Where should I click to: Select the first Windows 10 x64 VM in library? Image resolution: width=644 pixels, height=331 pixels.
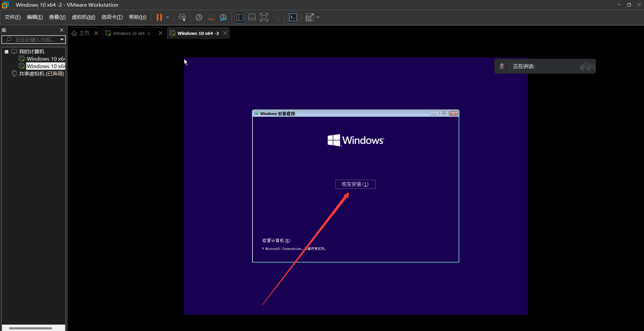[x=46, y=59]
